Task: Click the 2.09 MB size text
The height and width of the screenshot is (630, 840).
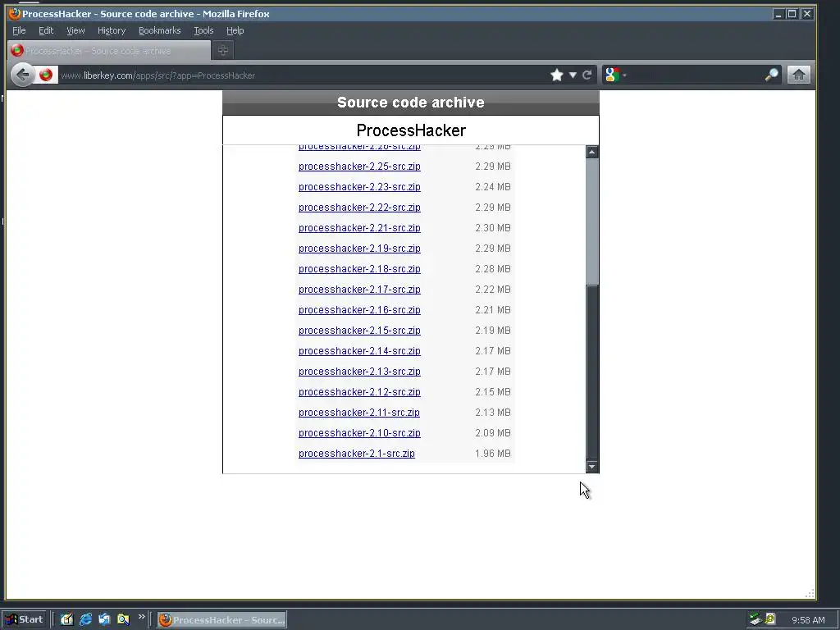Action: (x=493, y=433)
